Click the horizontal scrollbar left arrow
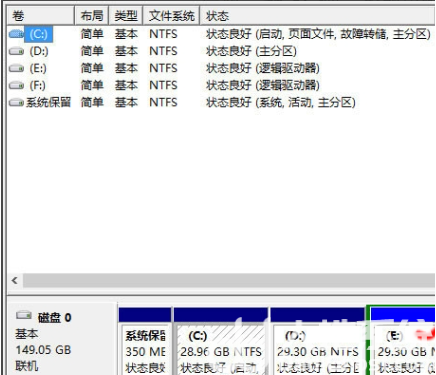Screen dimensions: 436x375 14,280
